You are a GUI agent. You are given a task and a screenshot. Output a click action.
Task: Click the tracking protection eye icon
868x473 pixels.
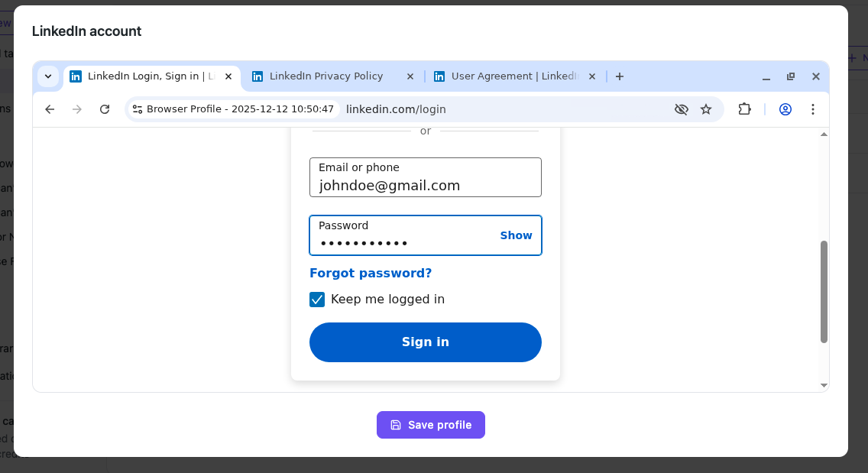pyautogui.click(x=682, y=109)
